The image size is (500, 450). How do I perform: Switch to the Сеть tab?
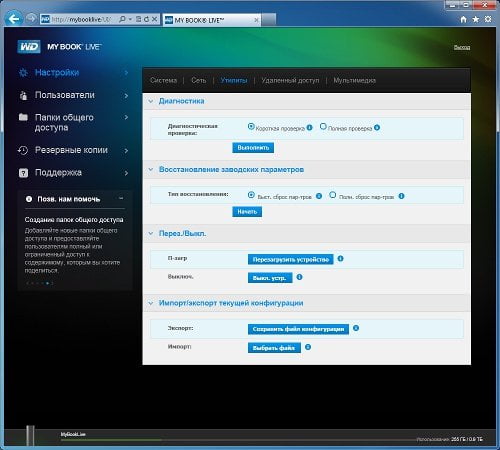tap(199, 80)
